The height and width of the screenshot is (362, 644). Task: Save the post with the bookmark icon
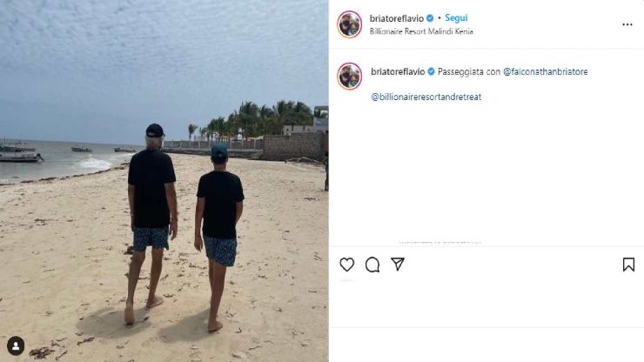coord(628,265)
